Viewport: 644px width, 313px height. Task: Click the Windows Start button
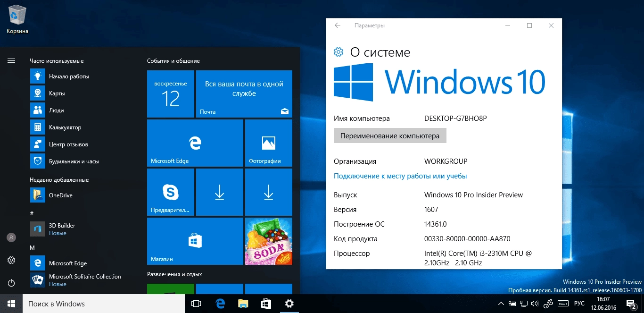[11, 304]
